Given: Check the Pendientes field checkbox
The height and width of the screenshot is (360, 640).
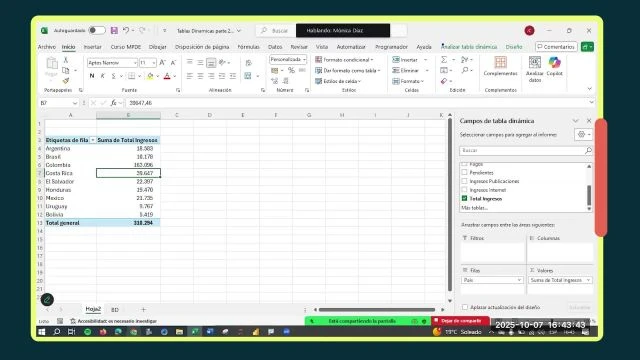Looking at the screenshot, I should 464,172.
